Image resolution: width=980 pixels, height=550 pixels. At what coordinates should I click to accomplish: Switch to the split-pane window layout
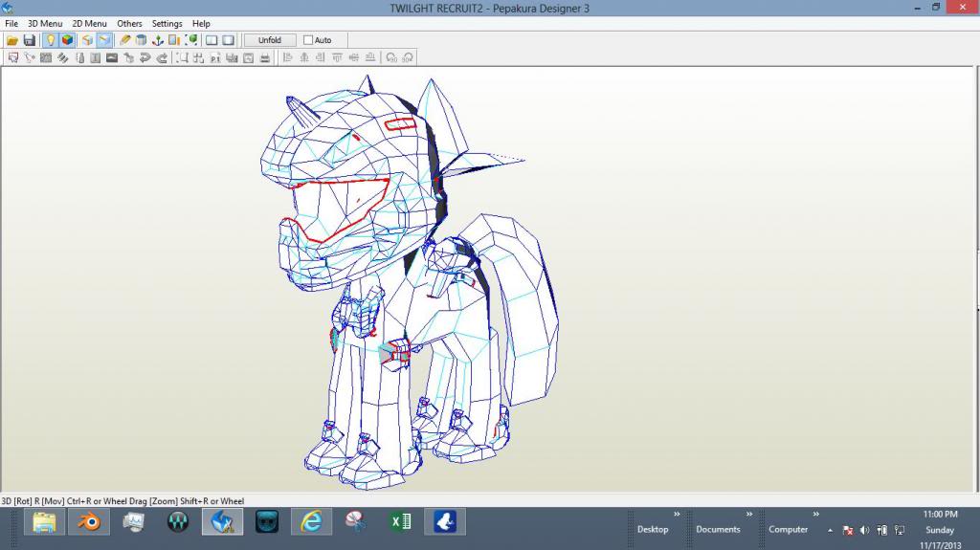tap(212, 40)
